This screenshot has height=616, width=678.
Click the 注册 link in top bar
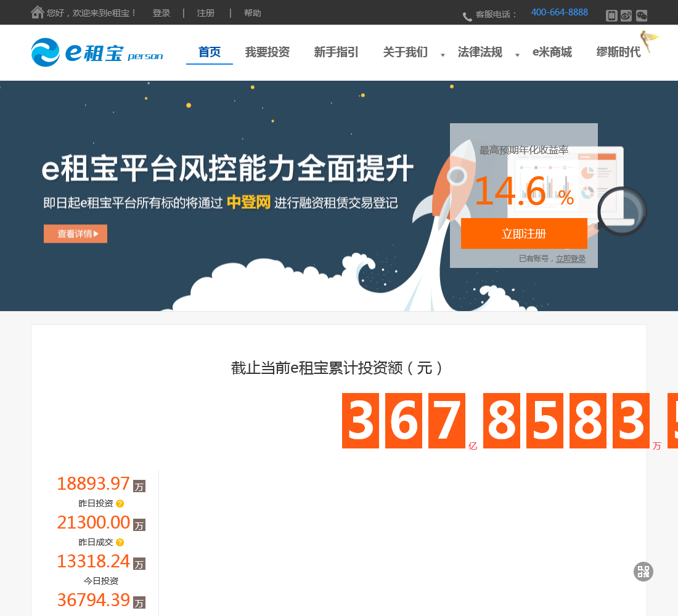206,14
